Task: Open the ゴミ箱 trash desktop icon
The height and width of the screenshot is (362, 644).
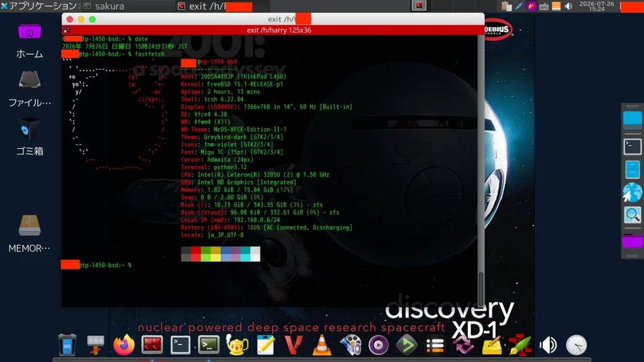Action: click(x=30, y=137)
